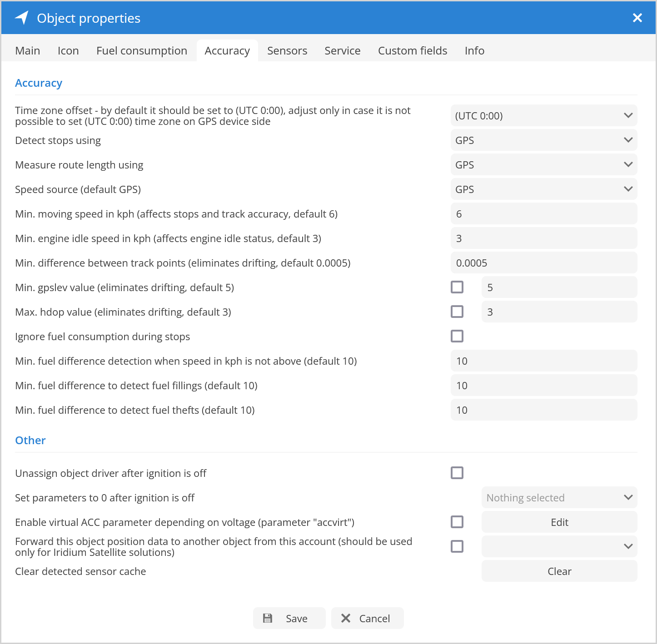This screenshot has height=644, width=657.
Task: Enable Min. gpslev value checkbox
Action: click(457, 287)
